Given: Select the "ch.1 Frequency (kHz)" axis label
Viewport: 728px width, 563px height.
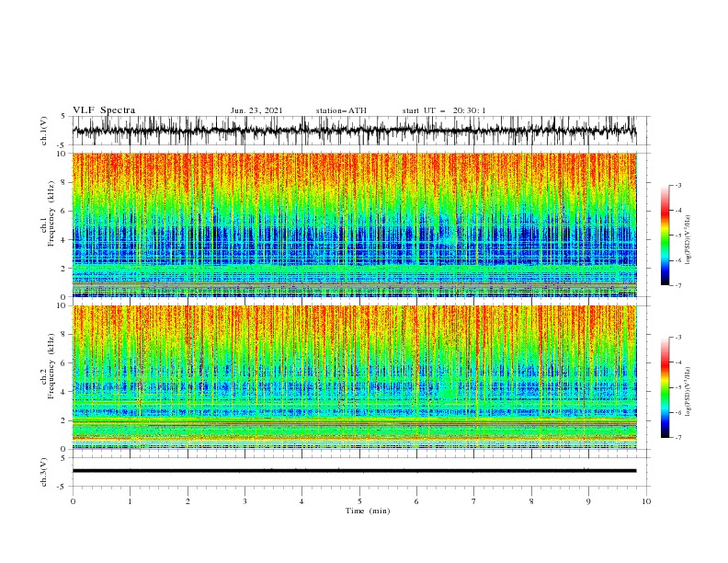Looking at the screenshot, I should point(48,213).
